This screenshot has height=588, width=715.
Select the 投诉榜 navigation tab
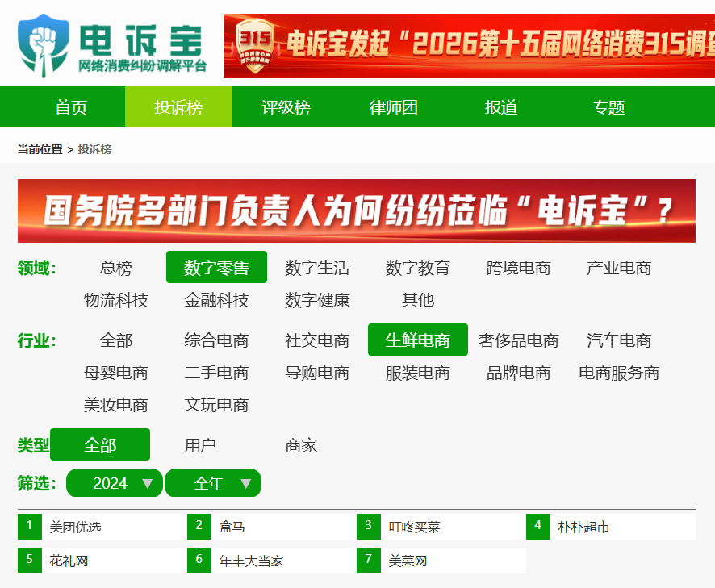coord(178,107)
